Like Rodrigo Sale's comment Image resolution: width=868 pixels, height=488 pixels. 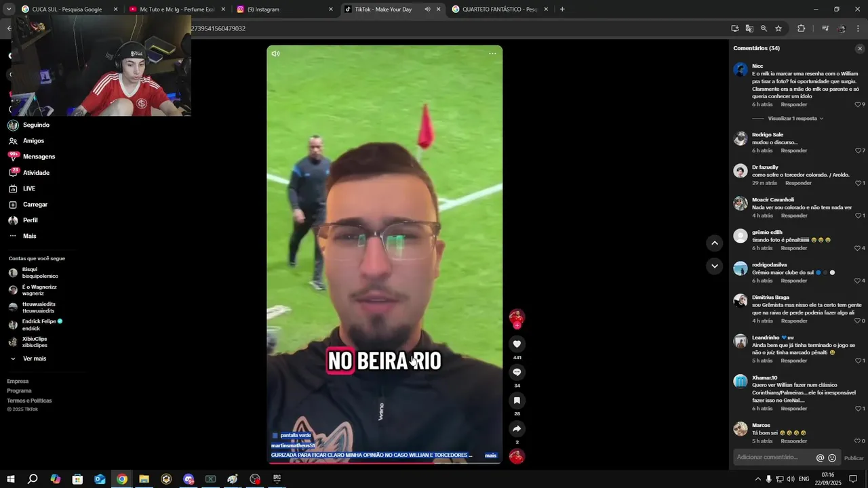859,150
